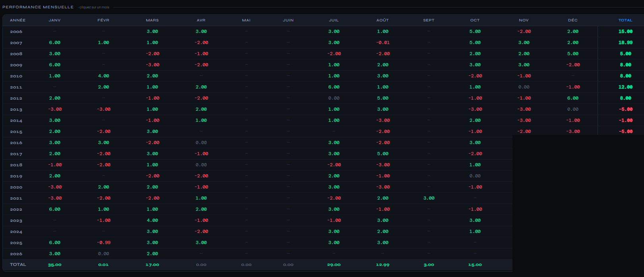Select the 2013 year label

16,110
